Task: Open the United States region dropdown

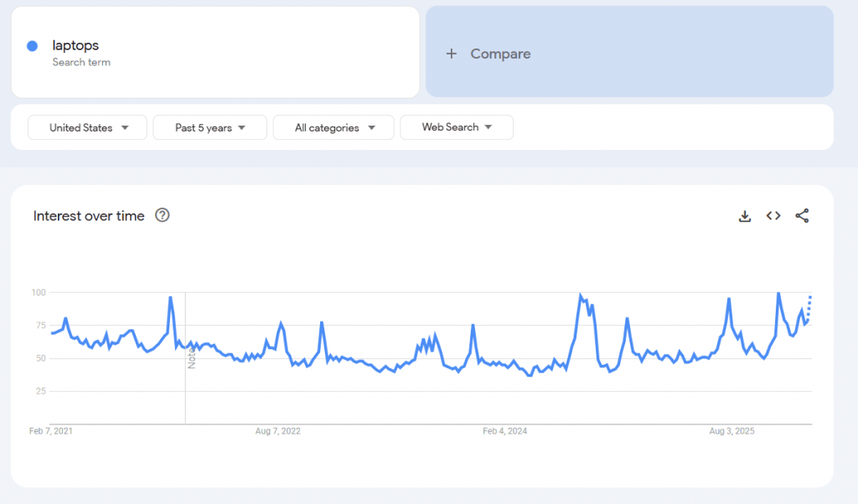Action: click(86, 127)
